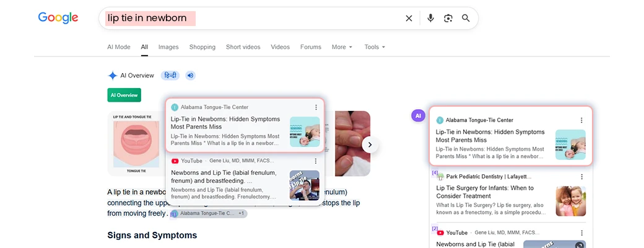Image resolution: width=644 pixels, height=248 pixels.
Task: Click the AI Overview sparkle icon
Action: coord(113,76)
